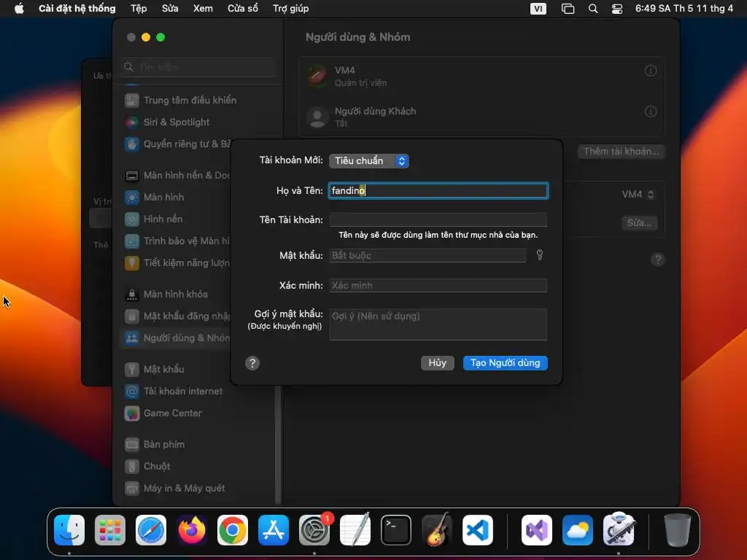
Task: Open the Hình nền wallpaper icon
Action: point(132,219)
